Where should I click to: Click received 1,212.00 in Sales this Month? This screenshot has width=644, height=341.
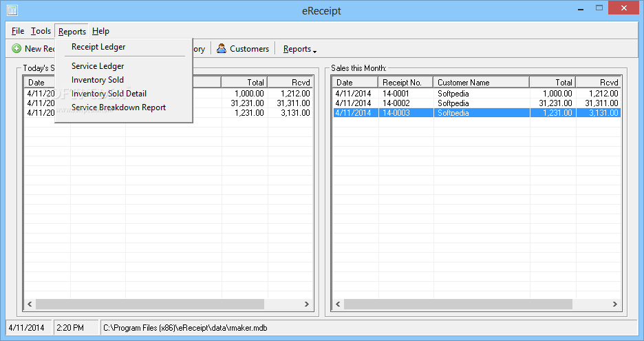click(603, 94)
